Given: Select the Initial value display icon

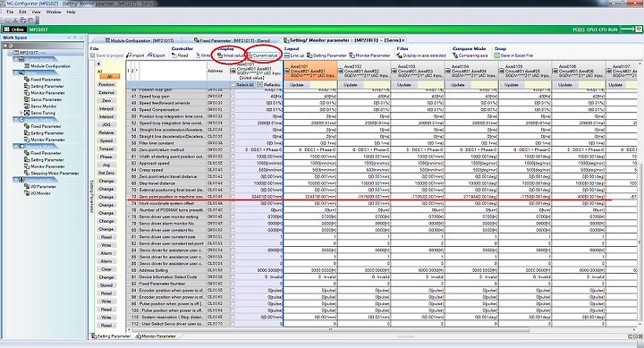Looking at the screenshot, I should pyautogui.click(x=220, y=55).
